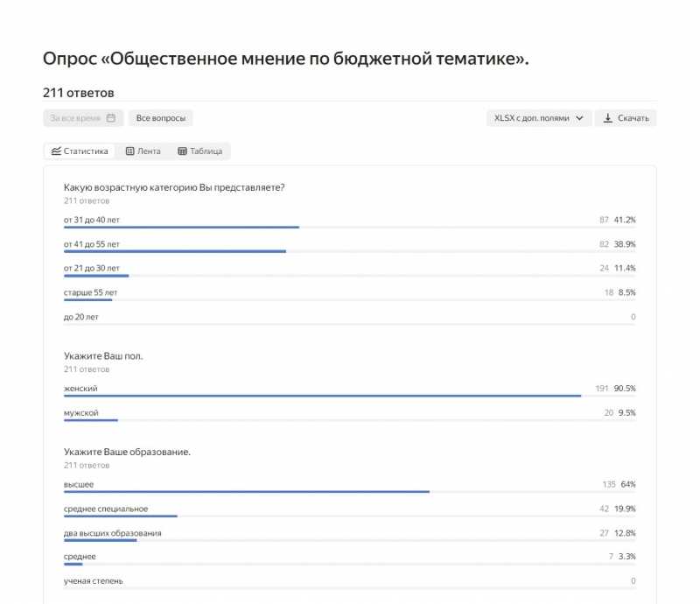Click the survey title heading
This screenshot has height=604, width=700.
(x=286, y=59)
